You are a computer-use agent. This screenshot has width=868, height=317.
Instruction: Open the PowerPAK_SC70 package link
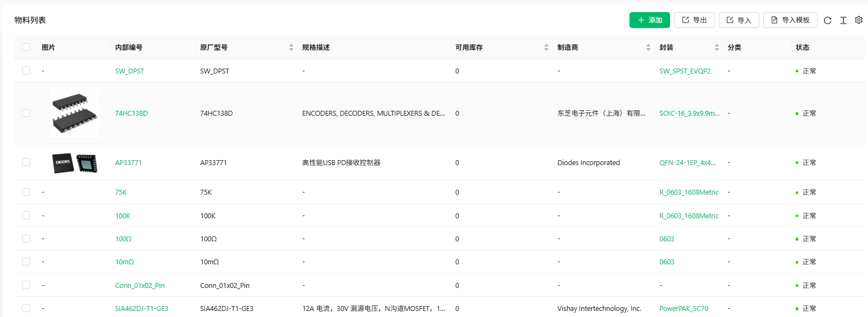pos(683,309)
